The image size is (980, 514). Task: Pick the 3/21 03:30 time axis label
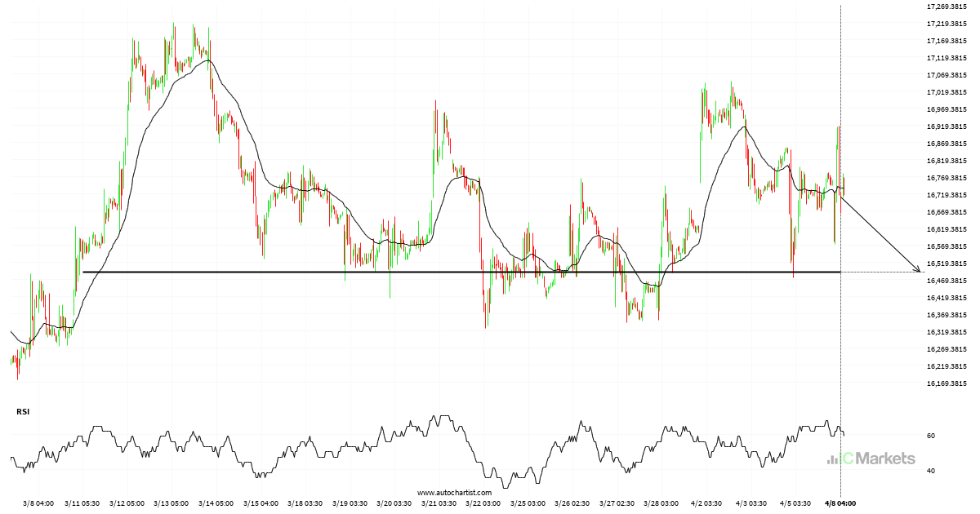point(437,504)
